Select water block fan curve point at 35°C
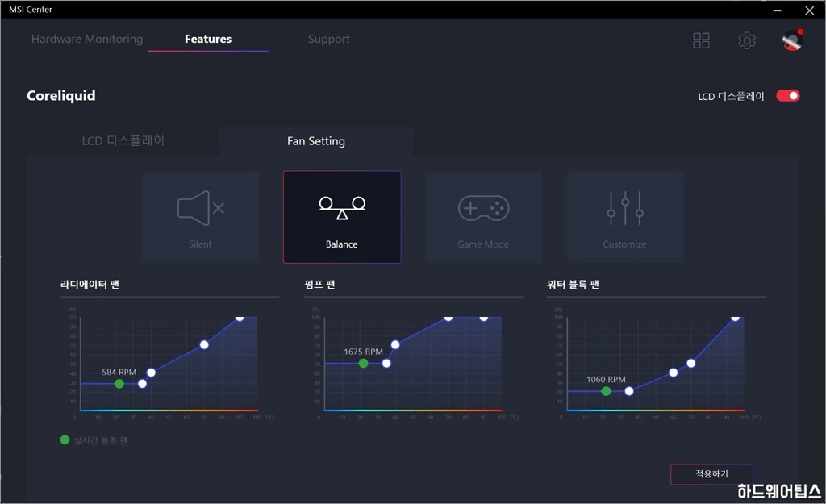 tap(629, 391)
